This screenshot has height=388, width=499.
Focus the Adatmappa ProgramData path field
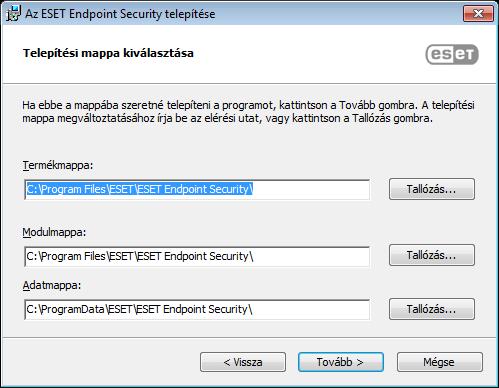[197, 309]
